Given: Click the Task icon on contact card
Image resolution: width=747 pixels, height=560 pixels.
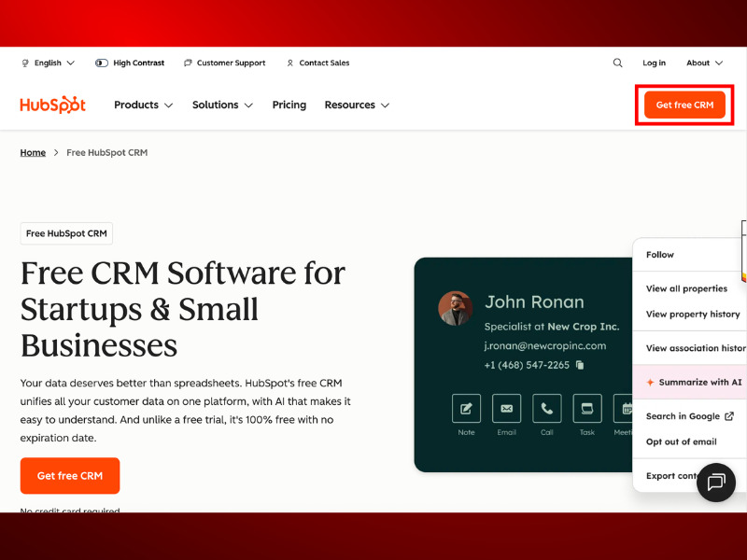Looking at the screenshot, I should 587,408.
